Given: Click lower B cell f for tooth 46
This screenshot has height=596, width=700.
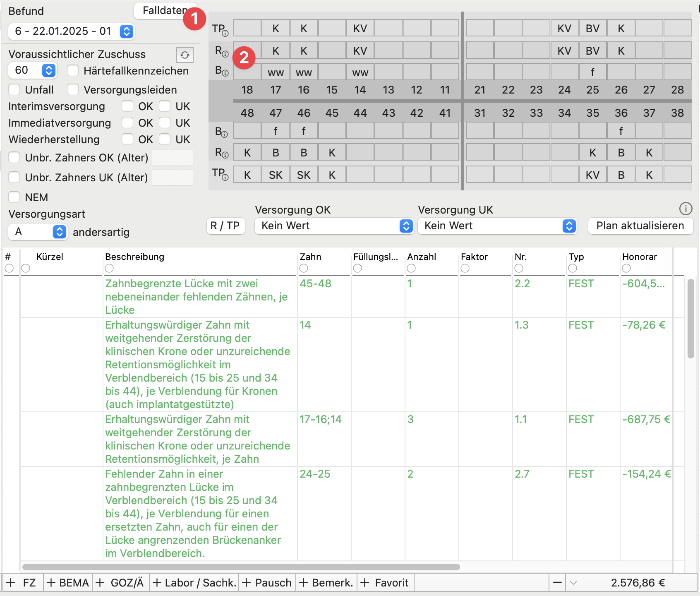Looking at the screenshot, I should [x=304, y=131].
